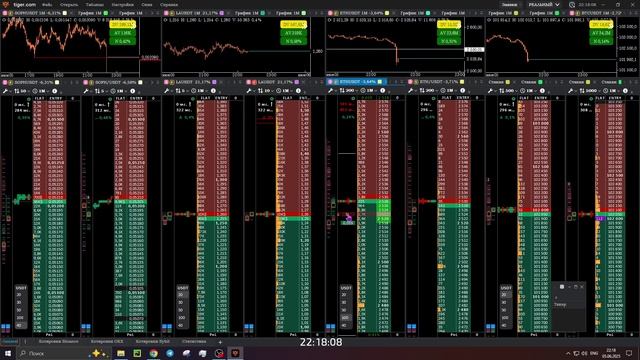The width and height of the screenshot is (640, 360).
Task: Open the Таблицы menu
Action: pyautogui.click(x=95, y=4)
